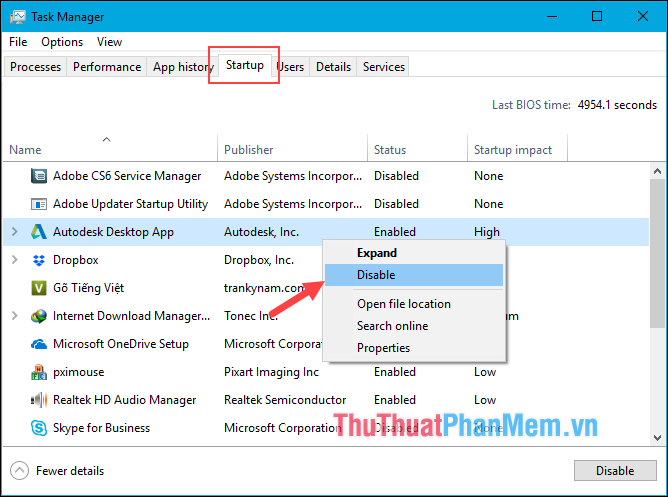Select the Adobe CS6 Service Manager row name
668x497 pixels.
click(127, 176)
